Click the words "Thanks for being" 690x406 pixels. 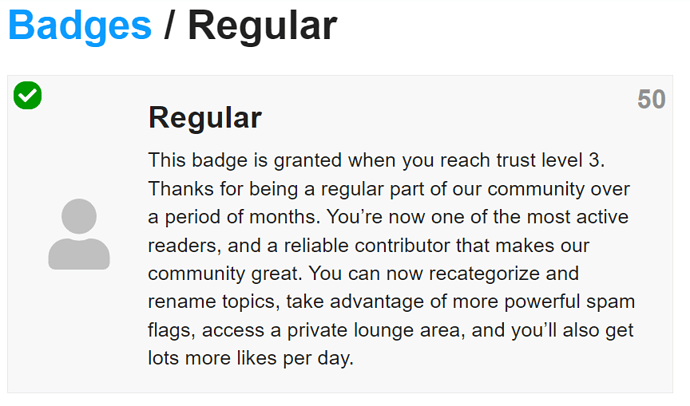[x=211, y=188]
